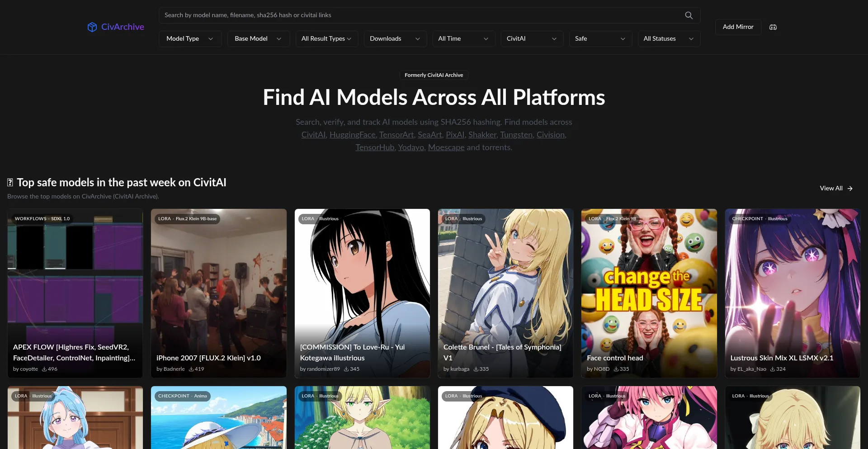This screenshot has width=868, height=449.
Task: Click author name NO8D
Action: pyautogui.click(x=601, y=369)
